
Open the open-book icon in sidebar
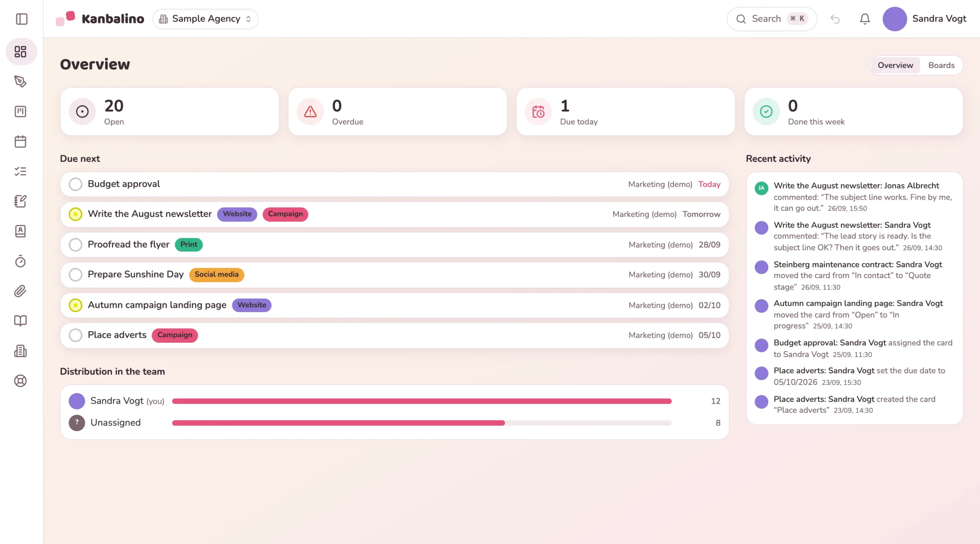coord(21,321)
